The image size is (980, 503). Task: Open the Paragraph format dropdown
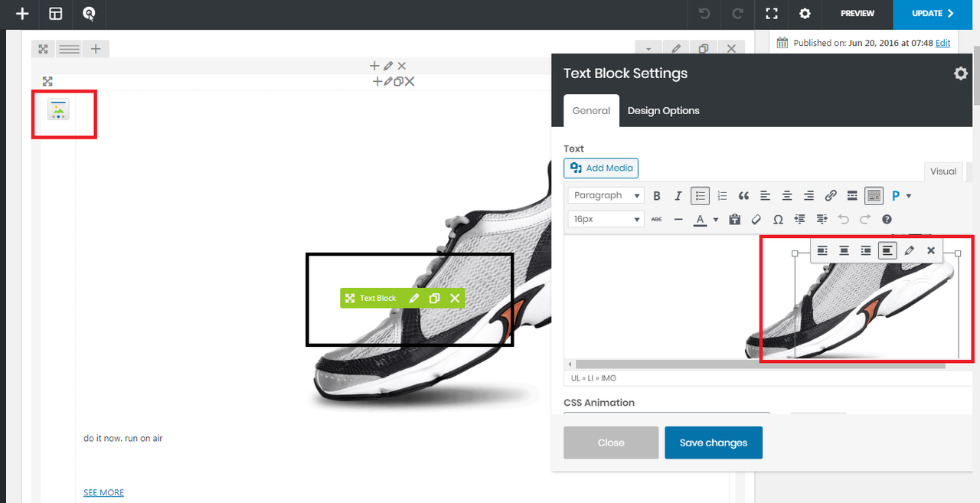tap(606, 196)
